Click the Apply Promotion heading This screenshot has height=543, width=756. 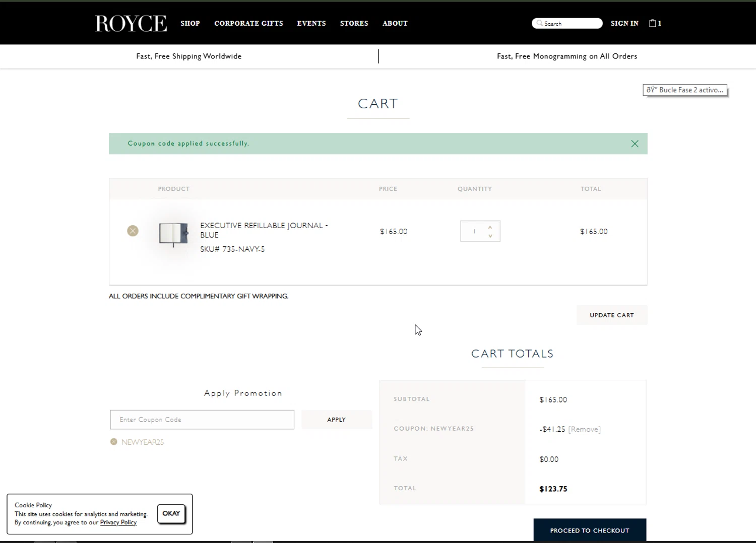pos(243,393)
